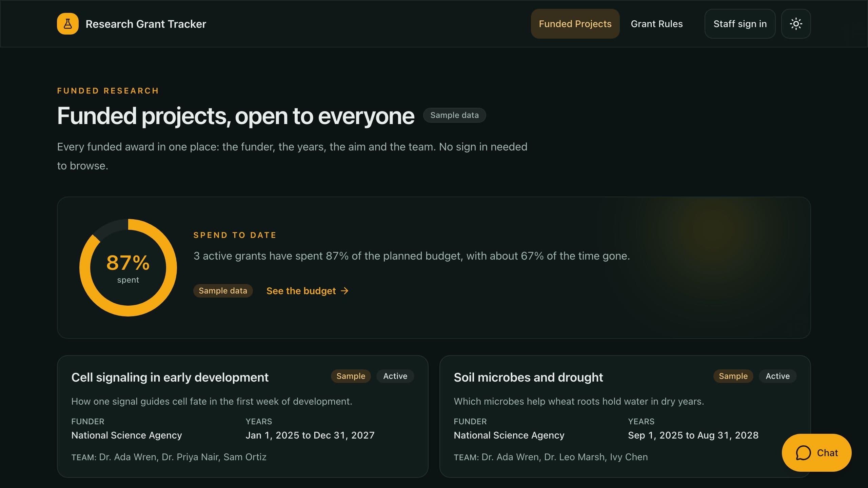Click the Staff sign in button
This screenshot has width=868, height=488.
click(x=740, y=24)
